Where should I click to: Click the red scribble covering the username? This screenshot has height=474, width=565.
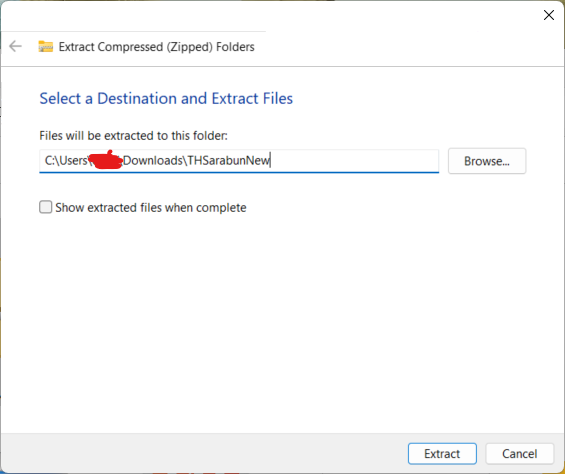click(x=106, y=160)
